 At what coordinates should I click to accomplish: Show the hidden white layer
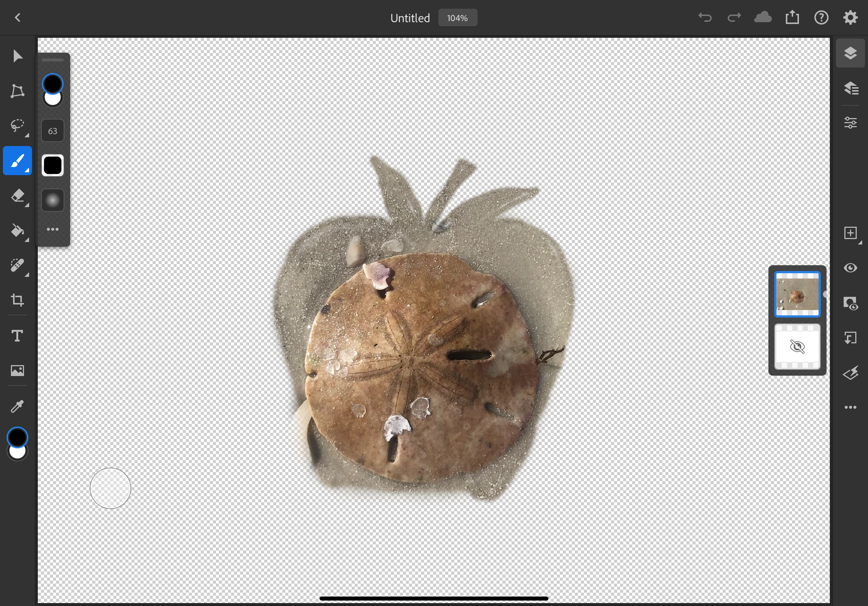[x=797, y=347]
